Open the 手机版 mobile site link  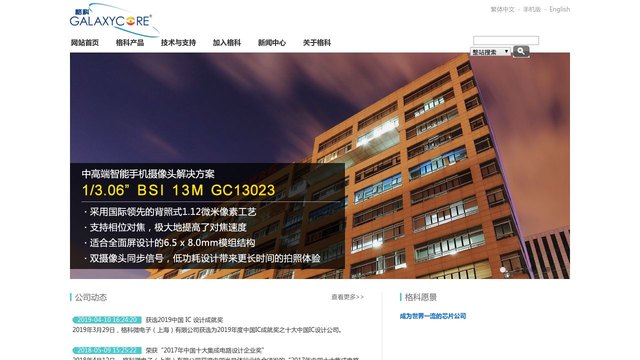coord(532,9)
